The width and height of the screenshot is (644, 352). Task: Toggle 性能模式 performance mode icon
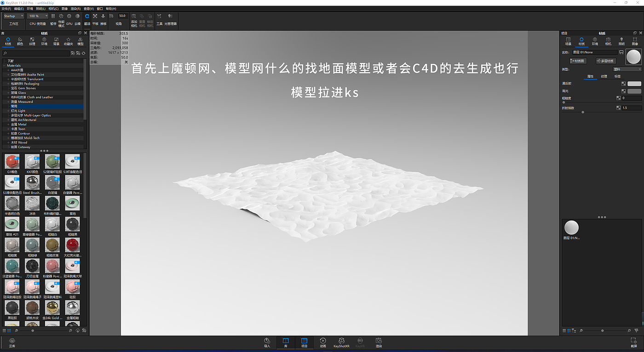pos(61,16)
